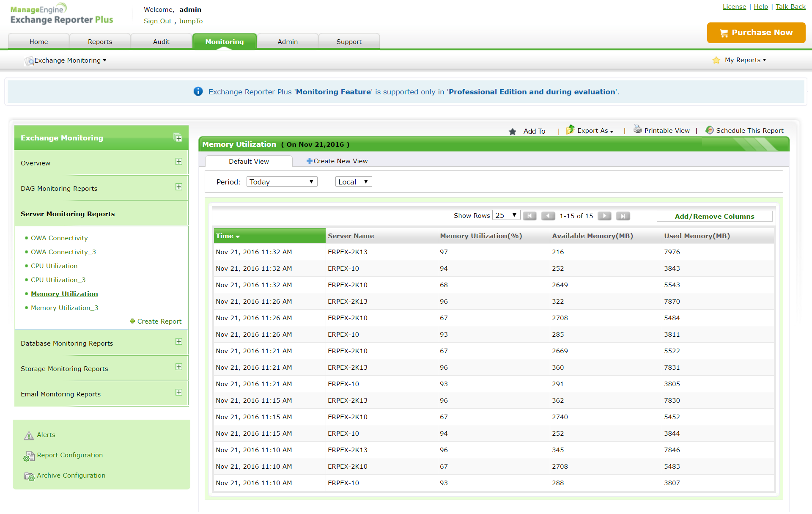Click the Archive Configuration folder icon
812x514 pixels.
[29, 476]
